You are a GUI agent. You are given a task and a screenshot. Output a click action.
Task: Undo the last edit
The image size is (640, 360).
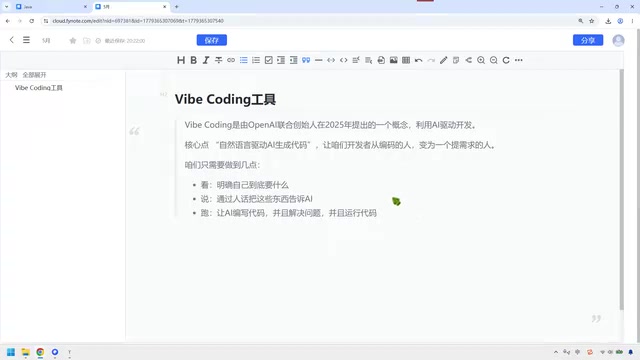(418, 60)
